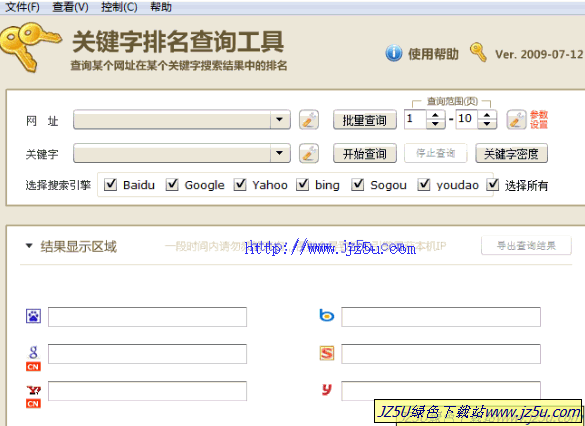The width and height of the screenshot is (585, 426).
Task: Click the 结果显示区域 heading text
Action: pyautogui.click(x=78, y=246)
